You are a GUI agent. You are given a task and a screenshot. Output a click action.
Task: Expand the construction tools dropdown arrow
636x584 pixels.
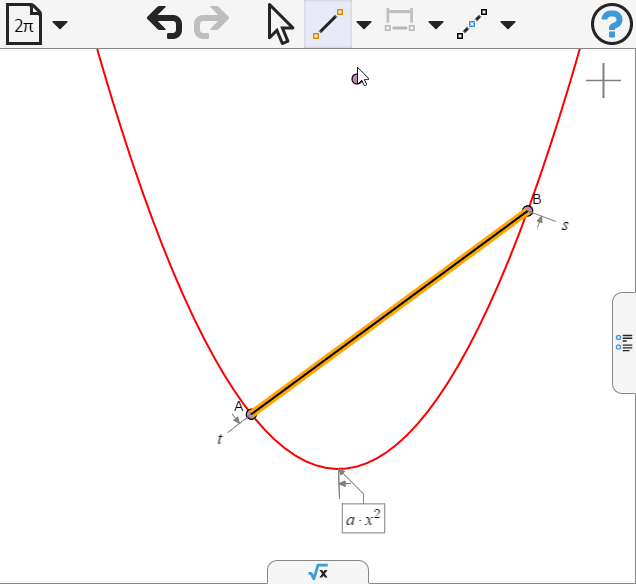[508, 25]
